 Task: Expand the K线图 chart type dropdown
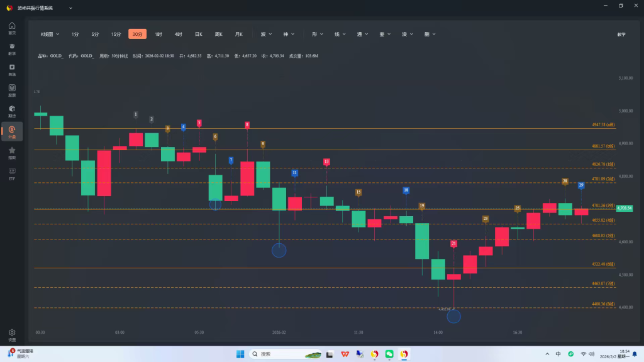(50, 34)
